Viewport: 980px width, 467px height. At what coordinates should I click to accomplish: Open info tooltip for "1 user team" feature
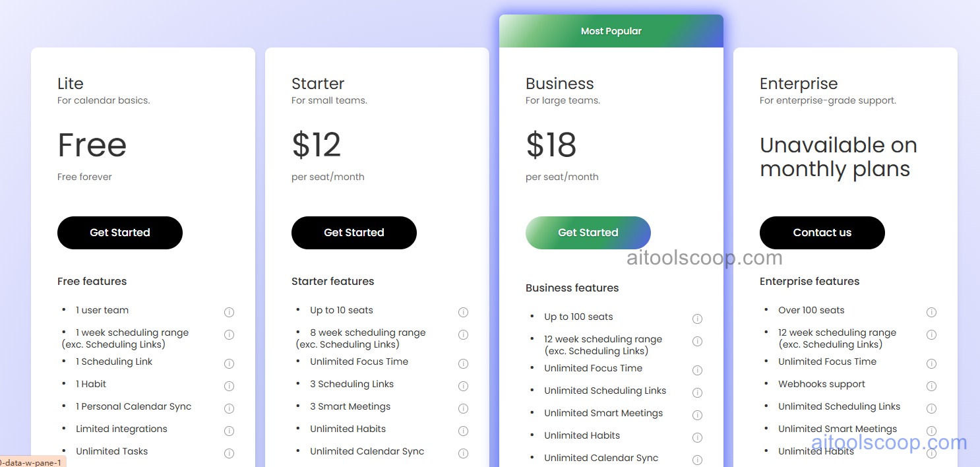(x=229, y=312)
